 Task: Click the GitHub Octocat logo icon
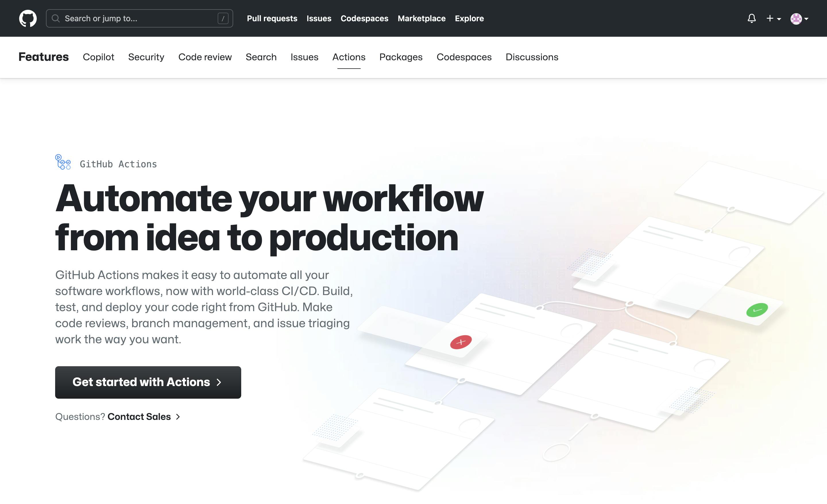(27, 18)
